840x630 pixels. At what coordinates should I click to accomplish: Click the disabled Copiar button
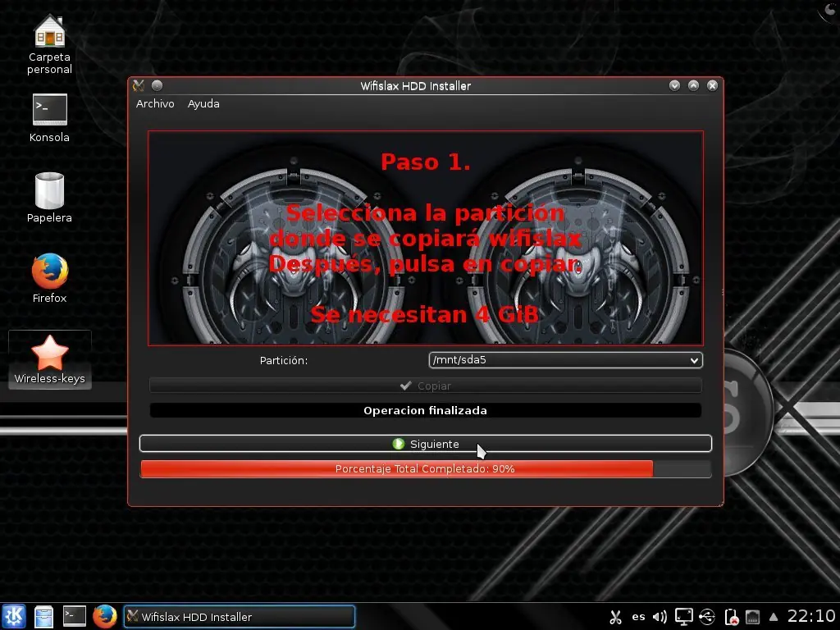(x=426, y=386)
